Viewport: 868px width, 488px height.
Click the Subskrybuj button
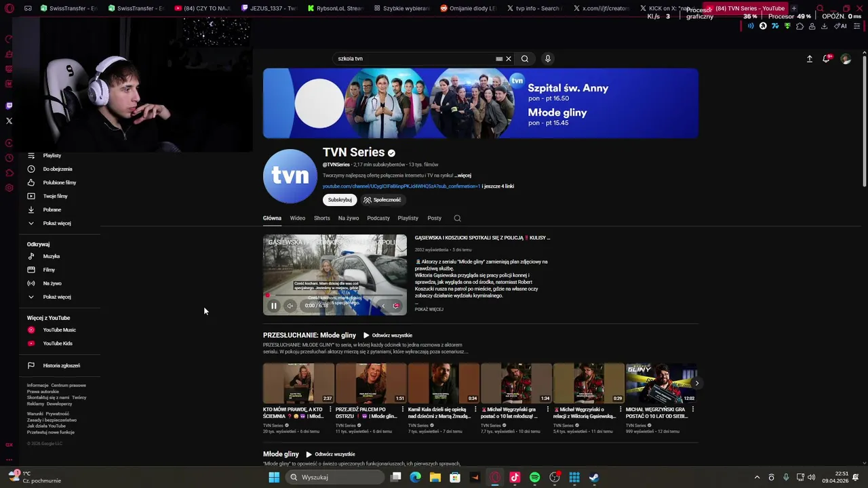(x=340, y=200)
